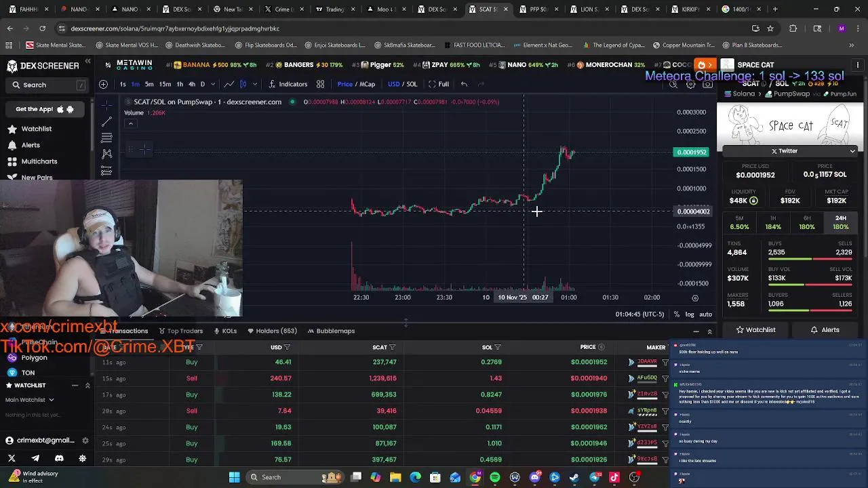
Task: Select the patterns drawing tool
Action: pos(106,154)
